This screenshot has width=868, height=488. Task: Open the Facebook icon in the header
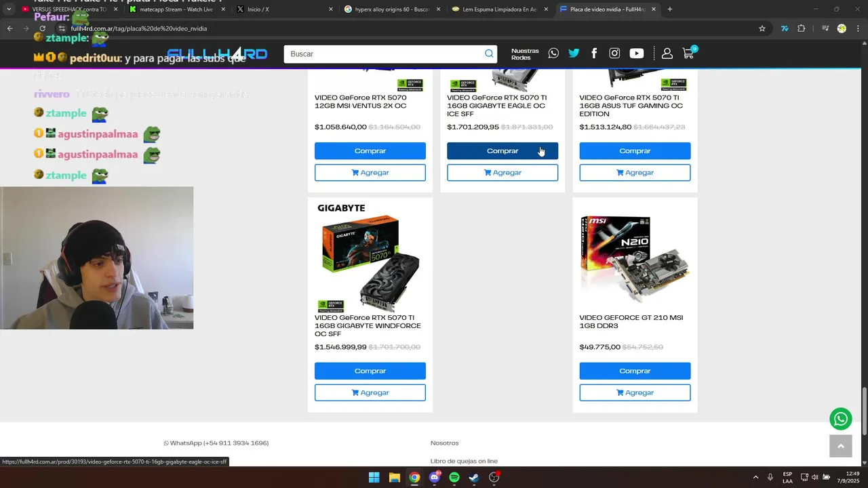594,53
